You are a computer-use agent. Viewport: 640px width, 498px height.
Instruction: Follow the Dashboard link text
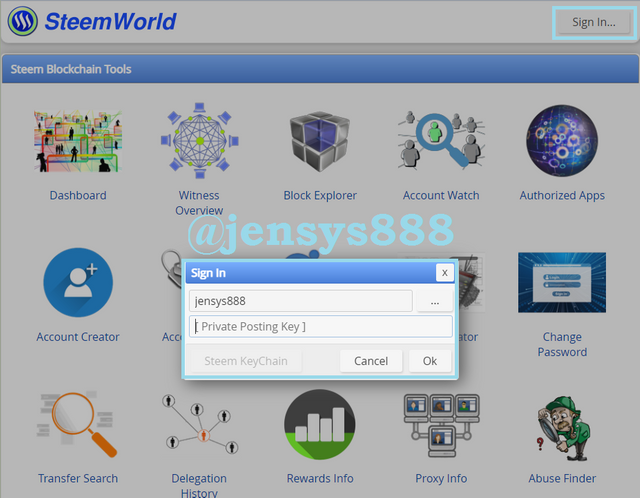tap(78, 195)
